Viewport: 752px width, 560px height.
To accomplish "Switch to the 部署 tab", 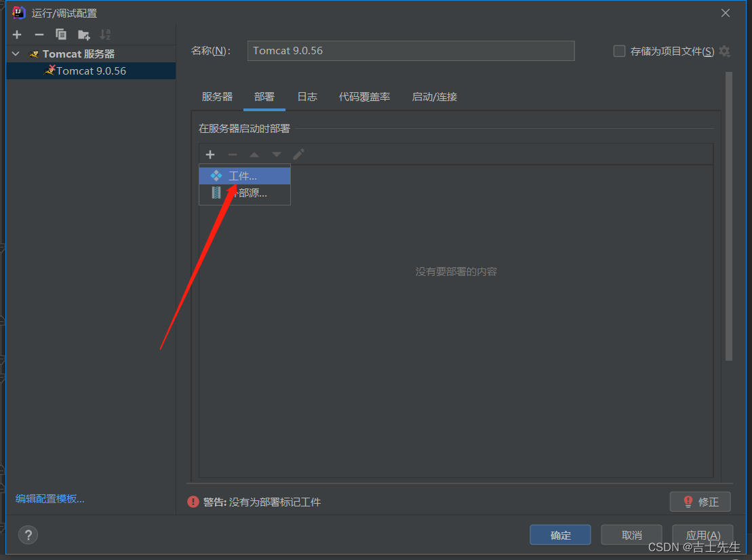I will 264,97.
